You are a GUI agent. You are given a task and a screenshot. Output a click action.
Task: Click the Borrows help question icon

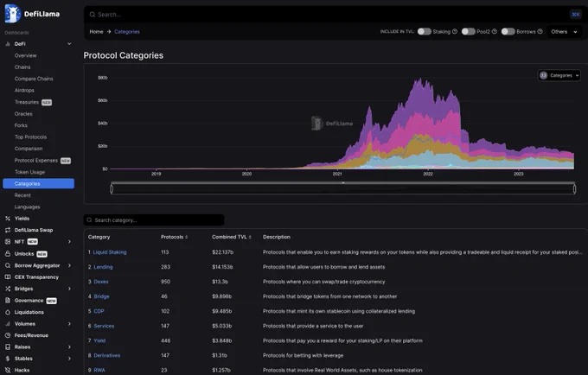click(x=540, y=31)
